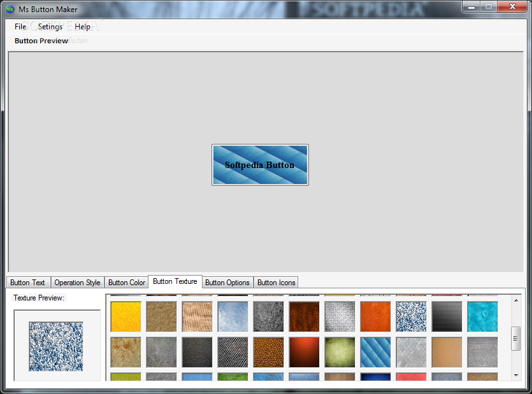Viewport: 532px width, 394px height.
Task: Open the Button Icons tab
Action: (x=276, y=283)
